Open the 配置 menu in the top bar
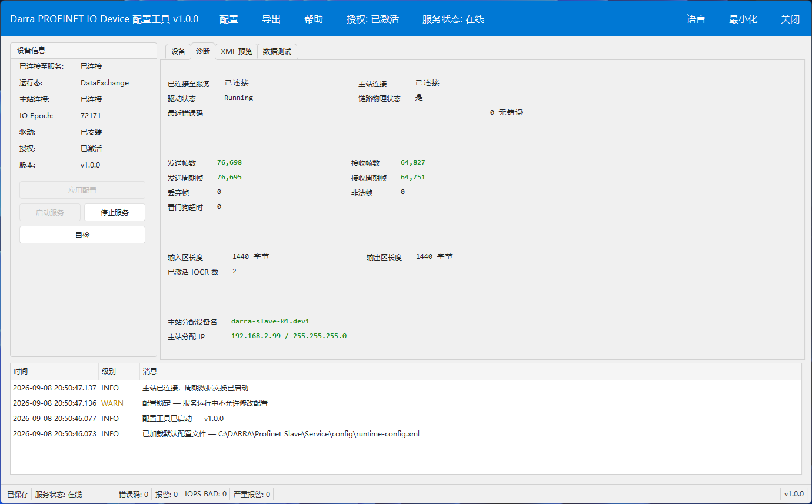This screenshot has width=812, height=504. [x=229, y=19]
